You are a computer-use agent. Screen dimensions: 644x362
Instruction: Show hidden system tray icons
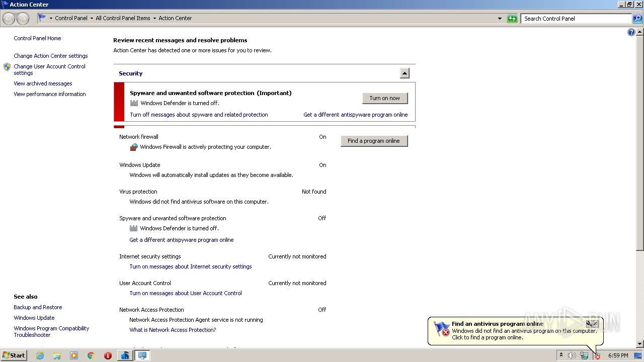coord(561,355)
